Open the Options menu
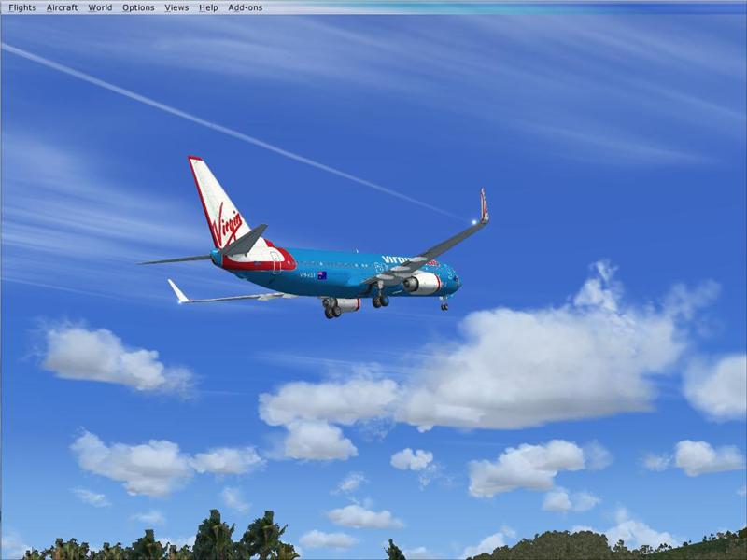 point(138,7)
